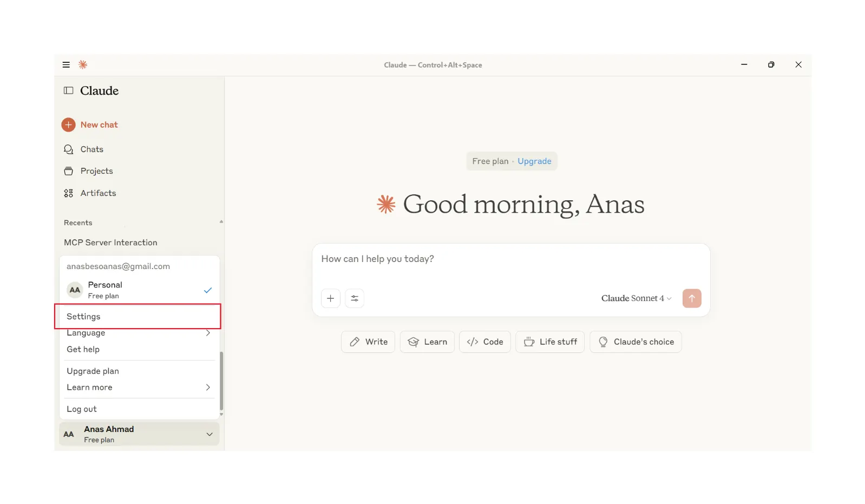Open the hamburger menu in title bar

click(66, 65)
